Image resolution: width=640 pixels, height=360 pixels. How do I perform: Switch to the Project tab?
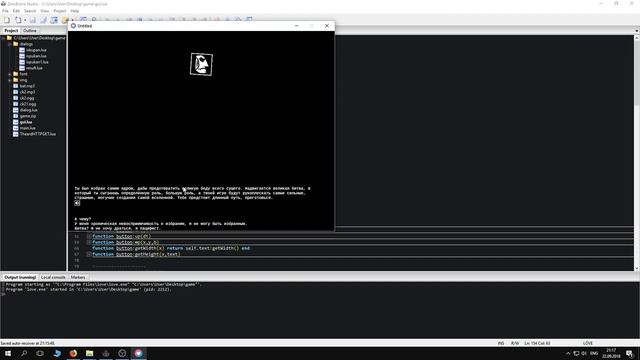tap(11, 31)
